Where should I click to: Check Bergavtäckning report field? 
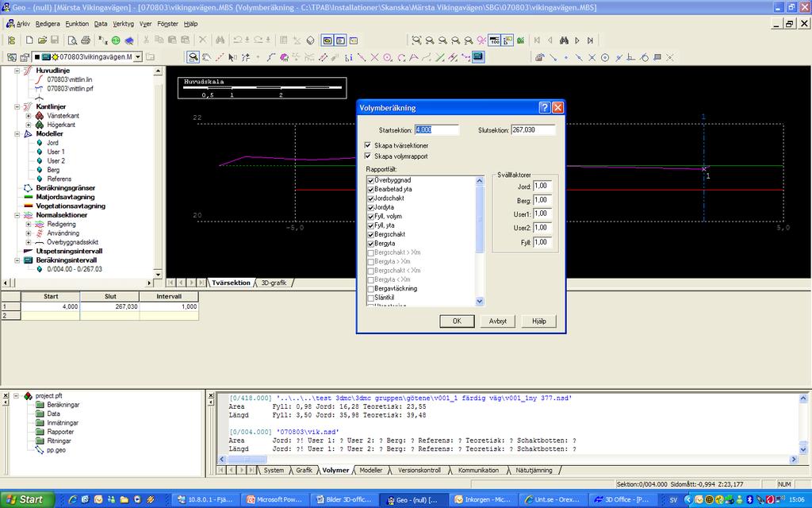pyautogui.click(x=371, y=289)
